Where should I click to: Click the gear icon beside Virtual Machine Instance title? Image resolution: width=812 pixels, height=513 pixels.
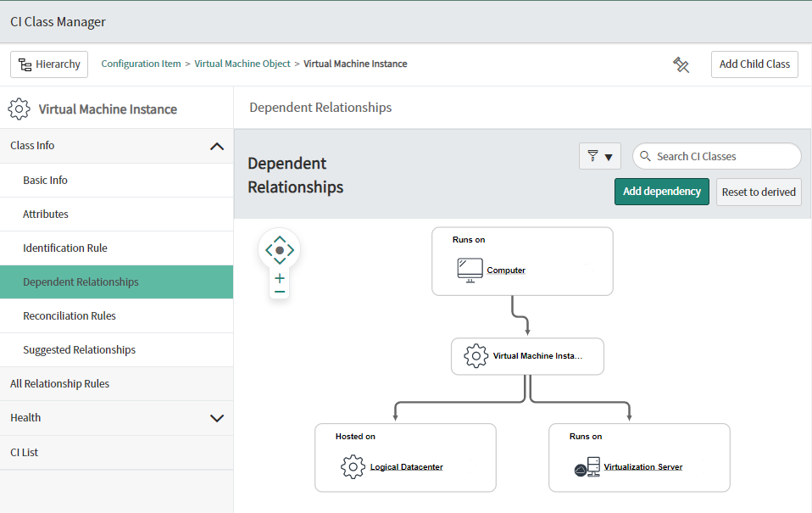coord(18,109)
